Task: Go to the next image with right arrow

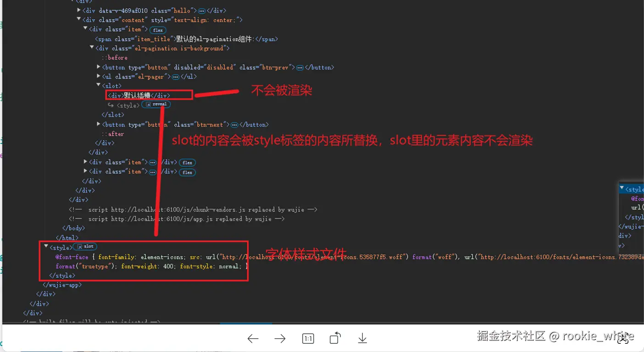Action: coord(280,339)
